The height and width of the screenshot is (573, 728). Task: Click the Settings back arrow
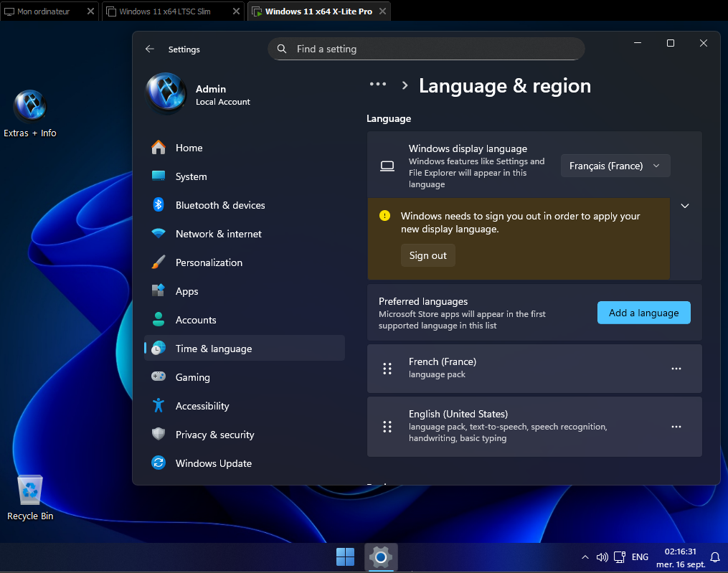tap(149, 49)
